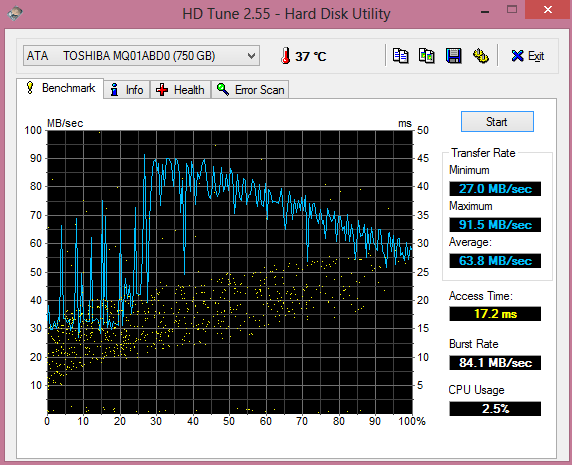Image resolution: width=572 pixels, height=465 pixels.
Task: Click the copy screenshot to clipboard icon
Action: pos(426,56)
